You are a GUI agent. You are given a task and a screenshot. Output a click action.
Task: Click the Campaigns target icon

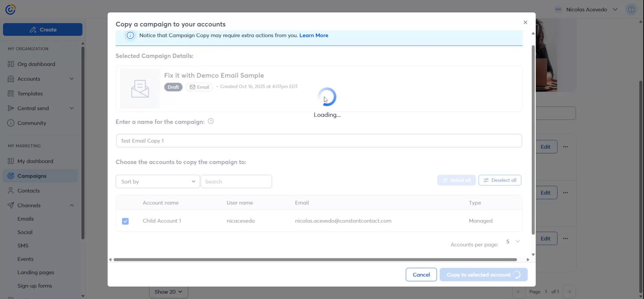(x=11, y=176)
